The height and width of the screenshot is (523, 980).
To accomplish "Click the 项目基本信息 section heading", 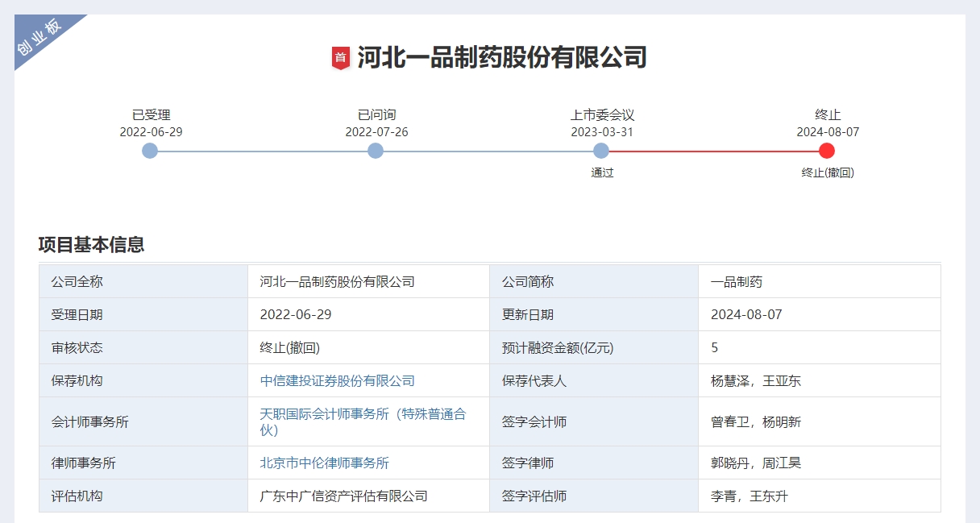I will point(91,245).
